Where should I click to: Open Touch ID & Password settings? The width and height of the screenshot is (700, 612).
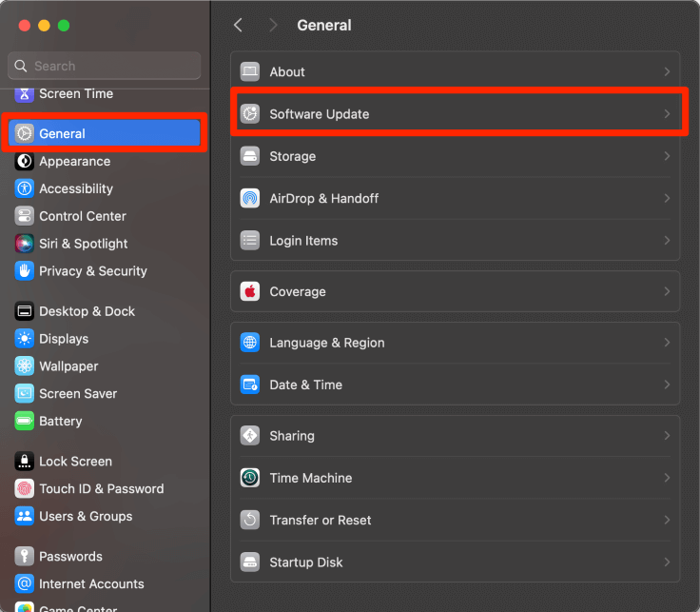pos(101,489)
